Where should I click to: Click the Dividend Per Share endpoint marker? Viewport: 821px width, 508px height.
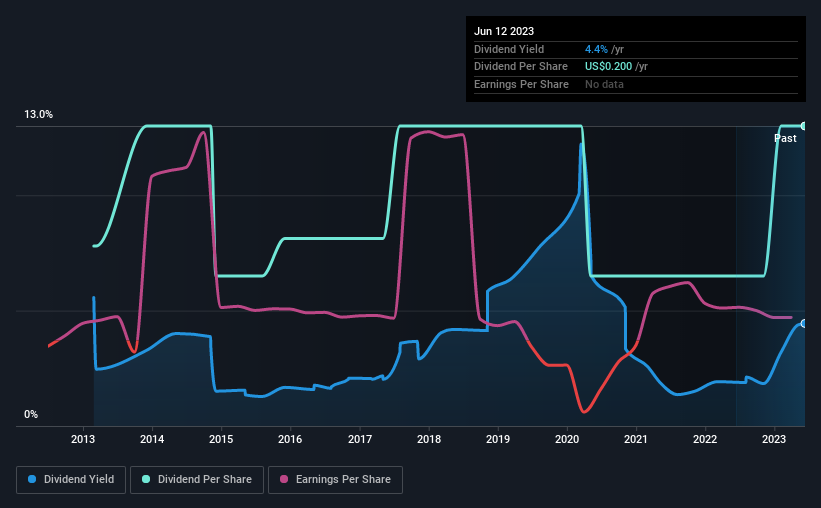(x=804, y=126)
